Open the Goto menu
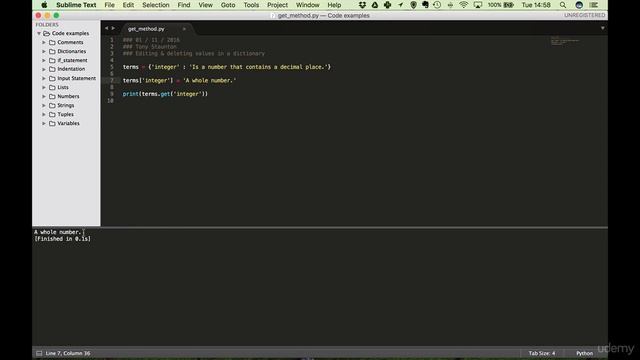The image size is (640, 360). click(x=228, y=5)
